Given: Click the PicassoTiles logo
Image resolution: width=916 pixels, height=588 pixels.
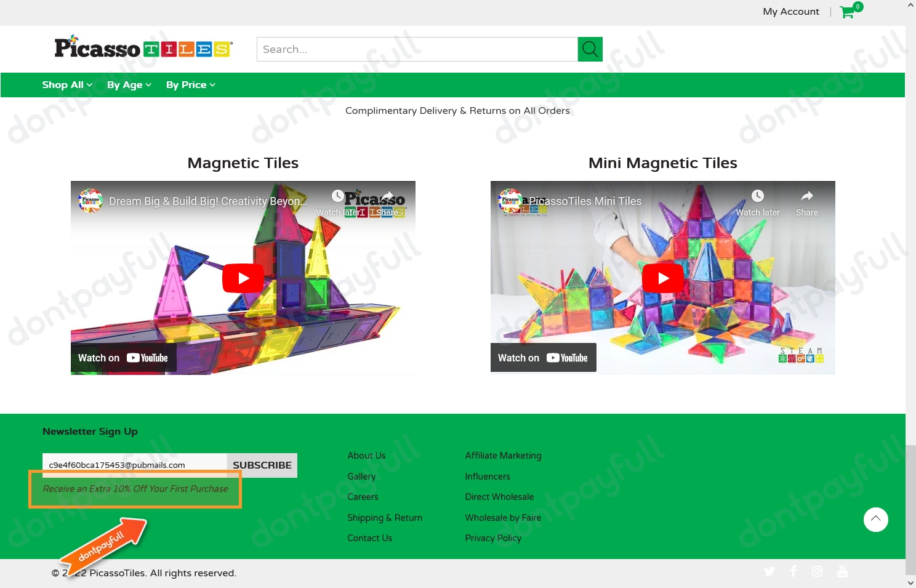Looking at the screenshot, I should [x=143, y=46].
